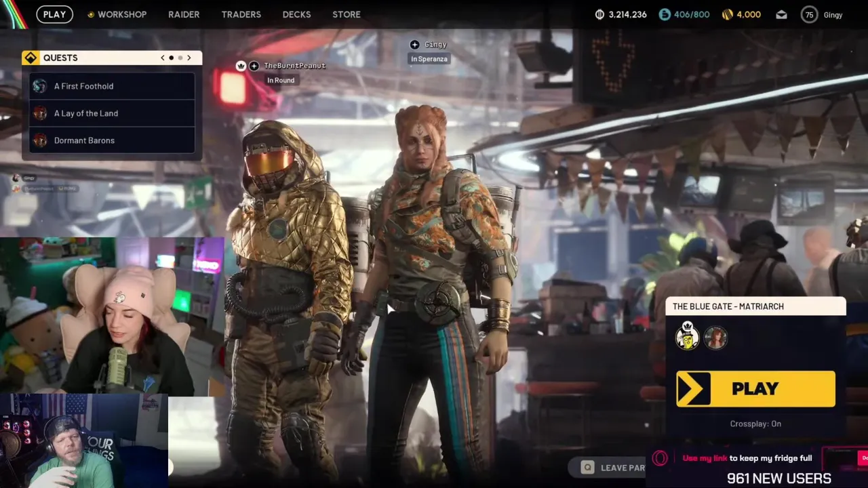This screenshot has width=868, height=488.
Task: Click the peanut party member avatar
Action: click(x=688, y=336)
